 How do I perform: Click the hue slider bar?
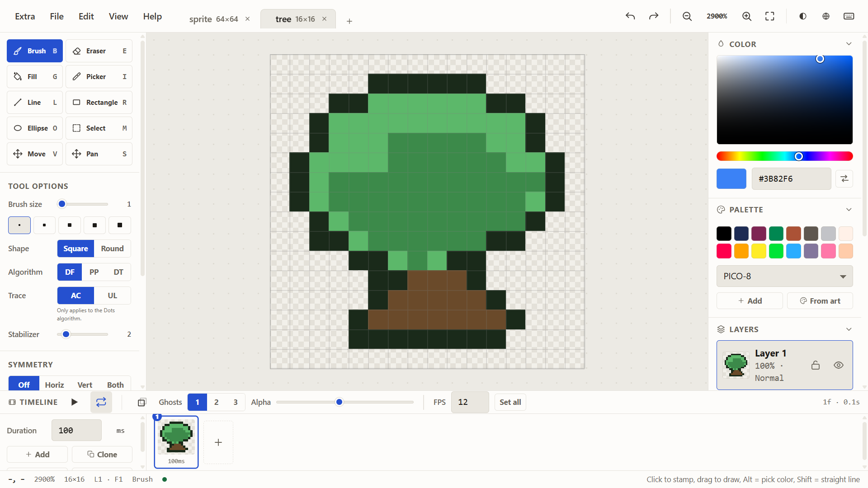click(784, 156)
